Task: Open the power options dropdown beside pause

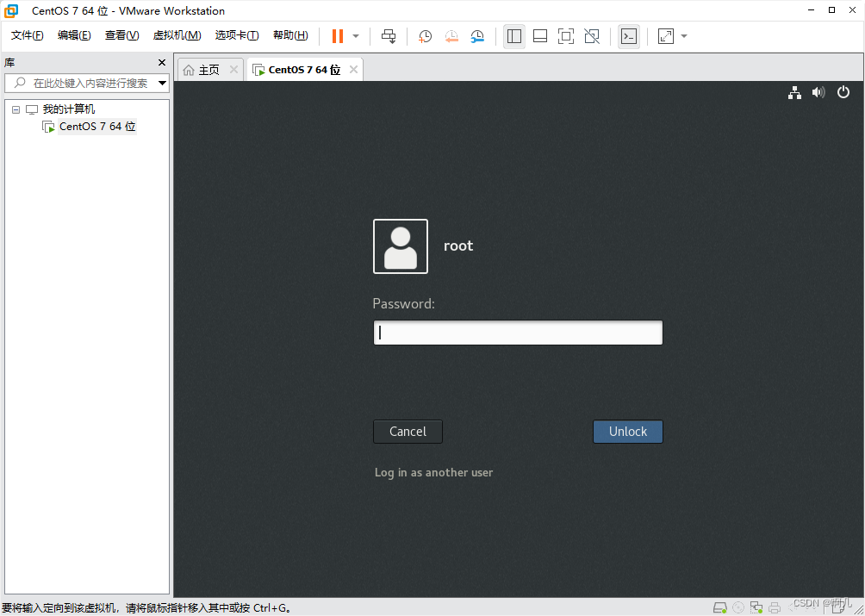Action: coord(356,36)
